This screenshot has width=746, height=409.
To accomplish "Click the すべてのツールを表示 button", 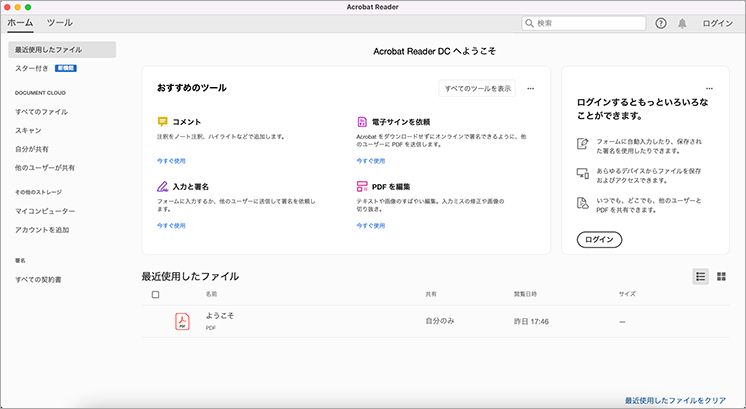I will [477, 88].
